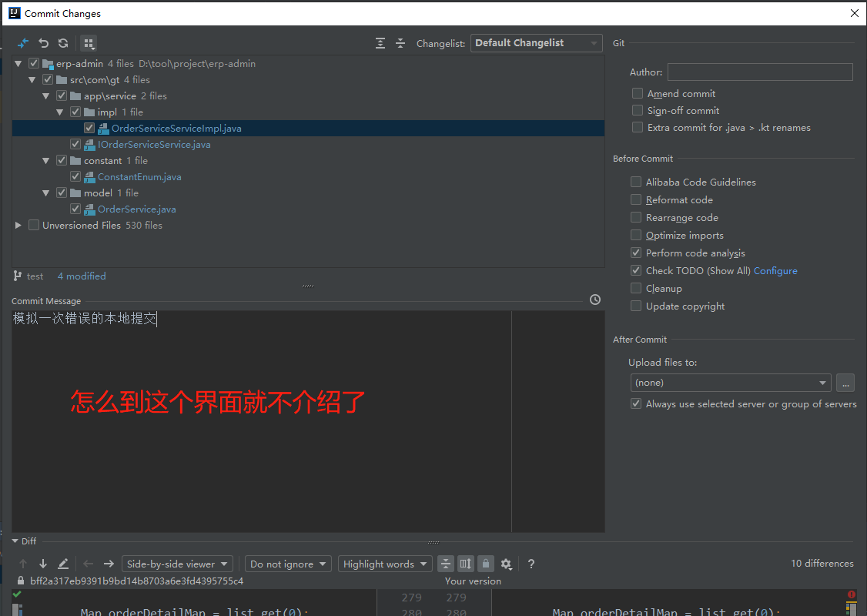Click the compare previous file arrow
The image size is (867, 616).
(88, 564)
